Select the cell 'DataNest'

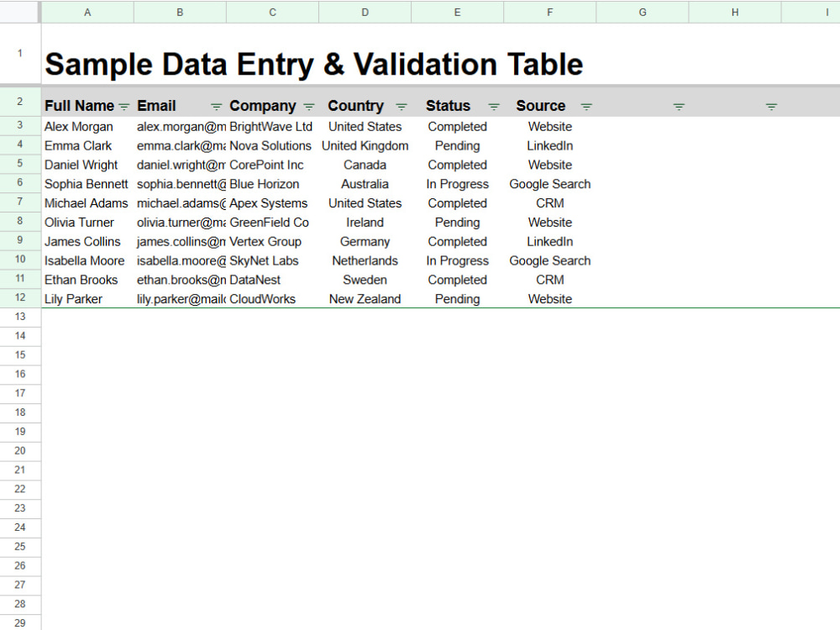pyautogui.click(x=273, y=281)
